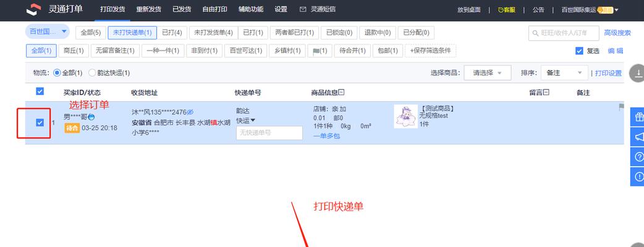The image size is (644, 247).
Task: Select the 已分配(0) tab
Action: click(x=416, y=33)
